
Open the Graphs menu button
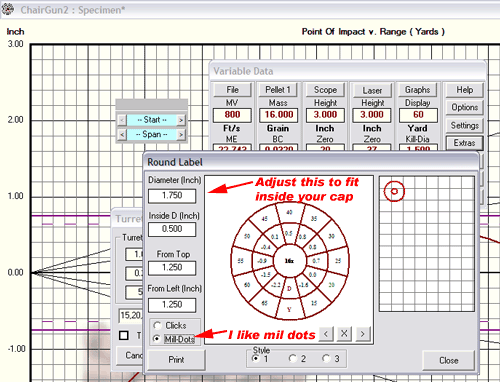(x=418, y=90)
